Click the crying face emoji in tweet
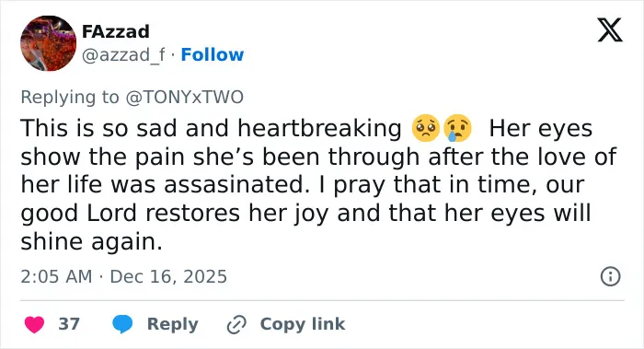The height and width of the screenshot is (349, 644). (x=457, y=128)
